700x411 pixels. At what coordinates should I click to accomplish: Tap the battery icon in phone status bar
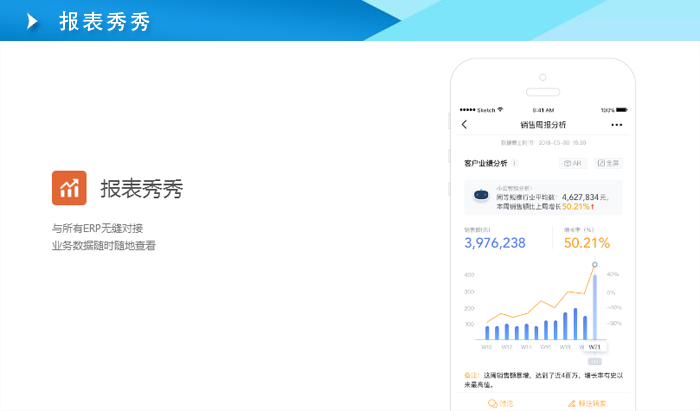point(622,110)
